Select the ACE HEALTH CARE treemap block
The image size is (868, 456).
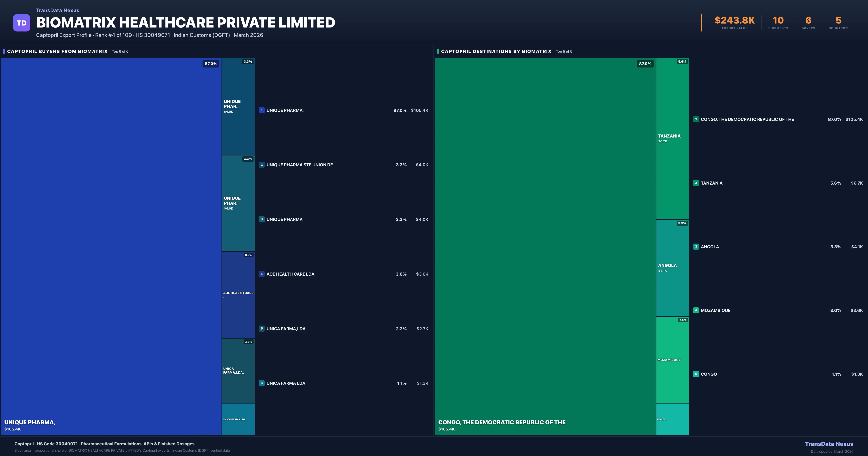(x=238, y=295)
